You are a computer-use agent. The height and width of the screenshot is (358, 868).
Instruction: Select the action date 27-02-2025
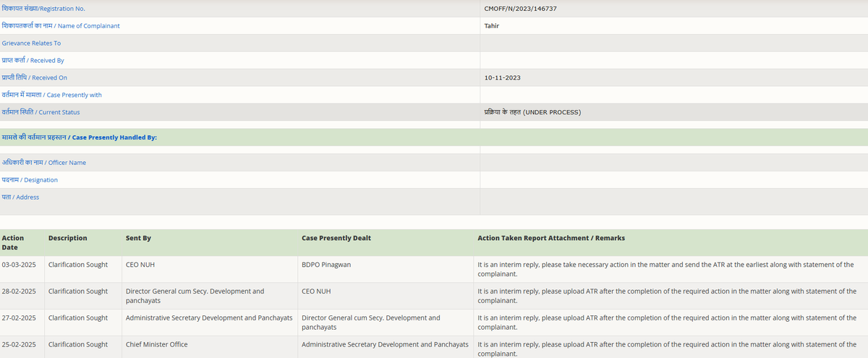point(20,318)
